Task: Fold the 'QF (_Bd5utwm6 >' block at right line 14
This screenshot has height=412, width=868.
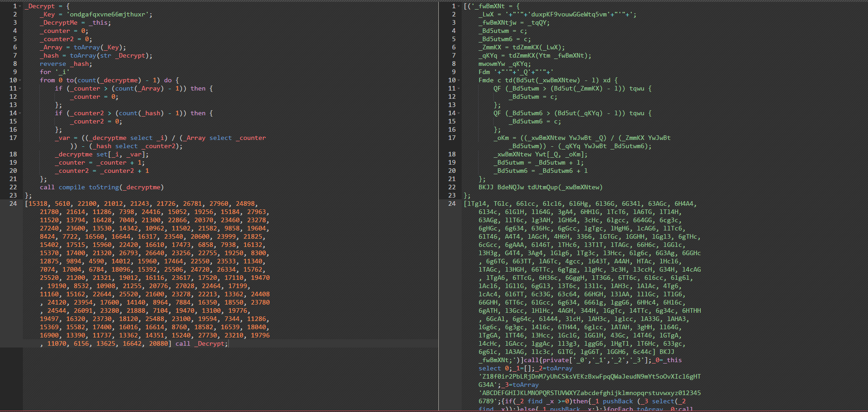Action: [459, 113]
